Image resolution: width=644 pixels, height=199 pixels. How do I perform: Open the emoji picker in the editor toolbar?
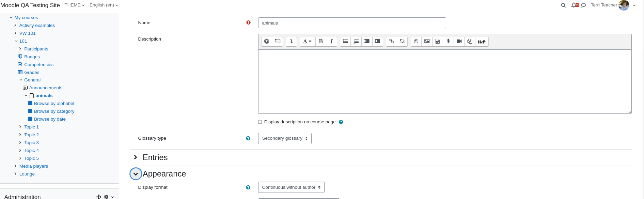tap(416, 42)
